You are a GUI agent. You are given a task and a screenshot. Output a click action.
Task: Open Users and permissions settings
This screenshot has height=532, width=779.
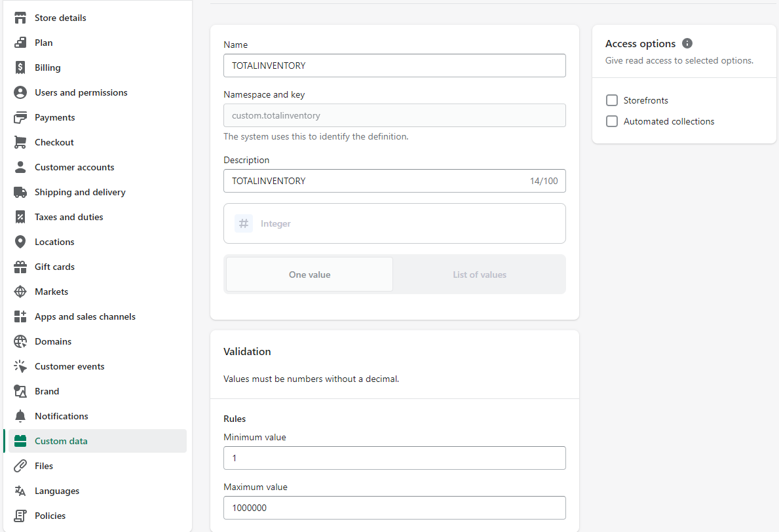pyautogui.click(x=81, y=92)
